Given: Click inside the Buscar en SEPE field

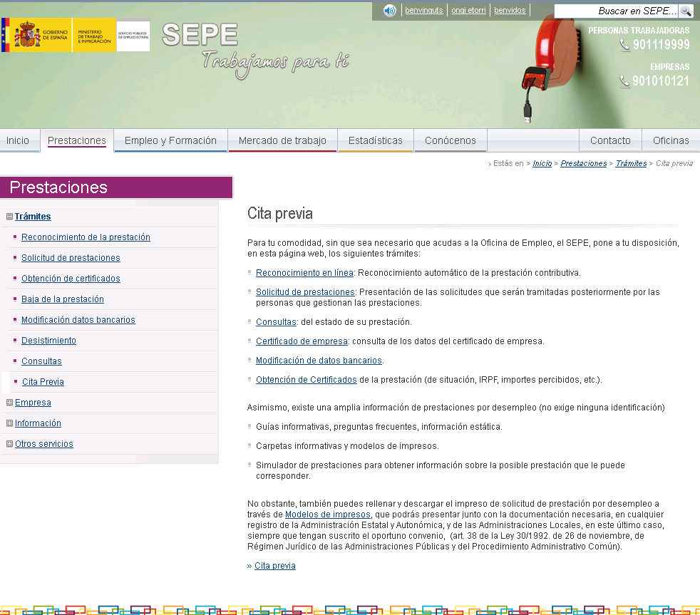Looking at the screenshot, I should (616, 11).
